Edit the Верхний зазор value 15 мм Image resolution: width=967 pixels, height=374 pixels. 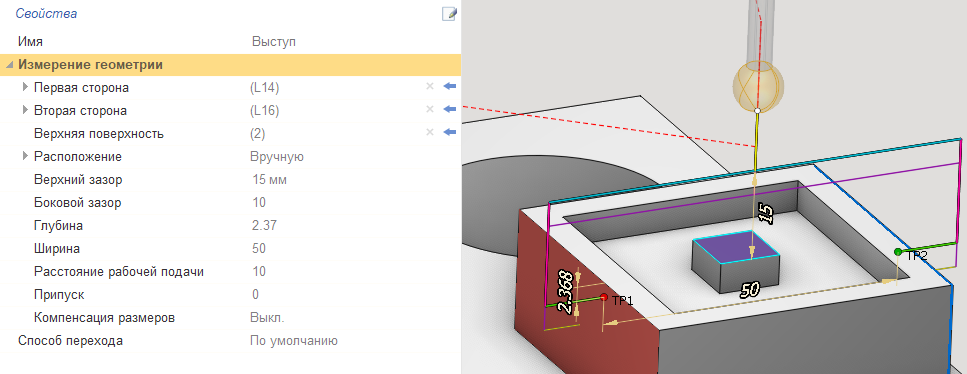pos(270,180)
